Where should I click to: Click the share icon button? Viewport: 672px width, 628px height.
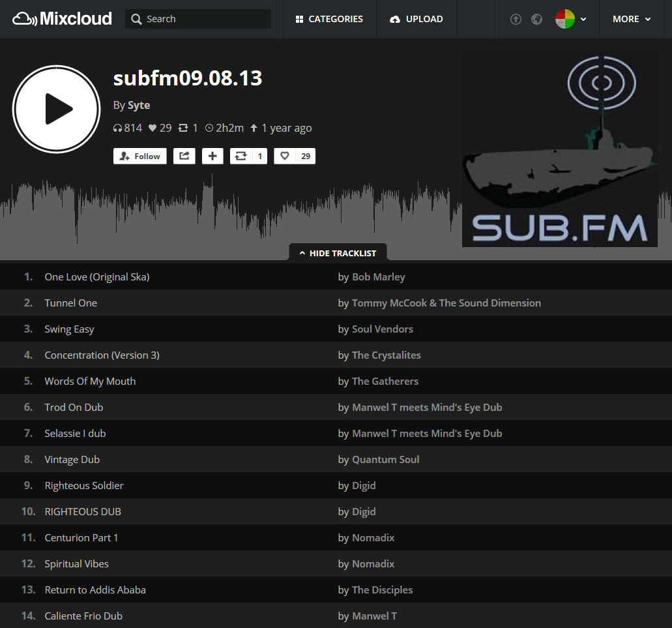click(x=184, y=156)
